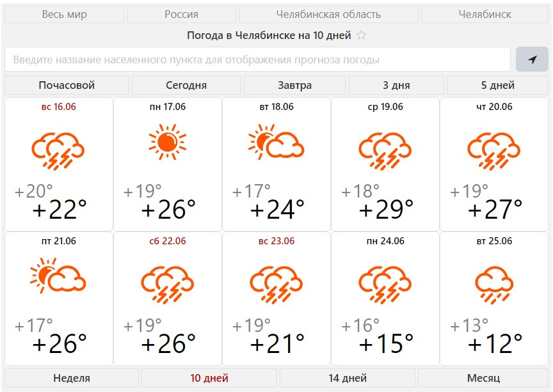Click the thunderstorm icon for Saturday 22.06
Screen dimensions: 553x392
[167, 283]
